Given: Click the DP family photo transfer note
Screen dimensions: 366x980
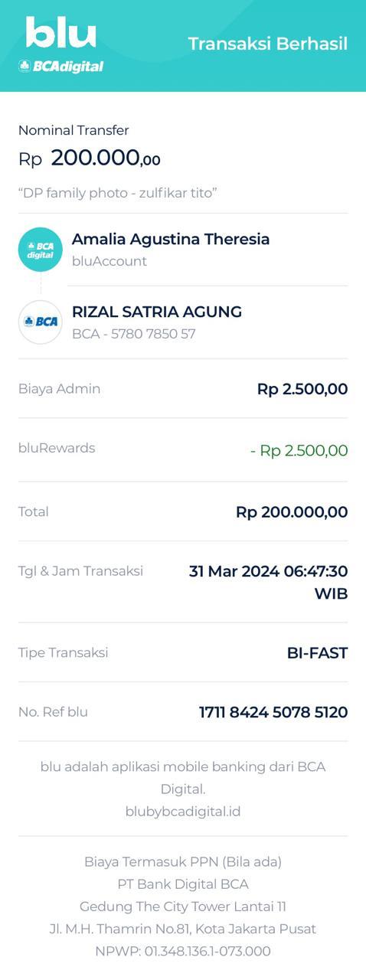Looking at the screenshot, I should [118, 193].
